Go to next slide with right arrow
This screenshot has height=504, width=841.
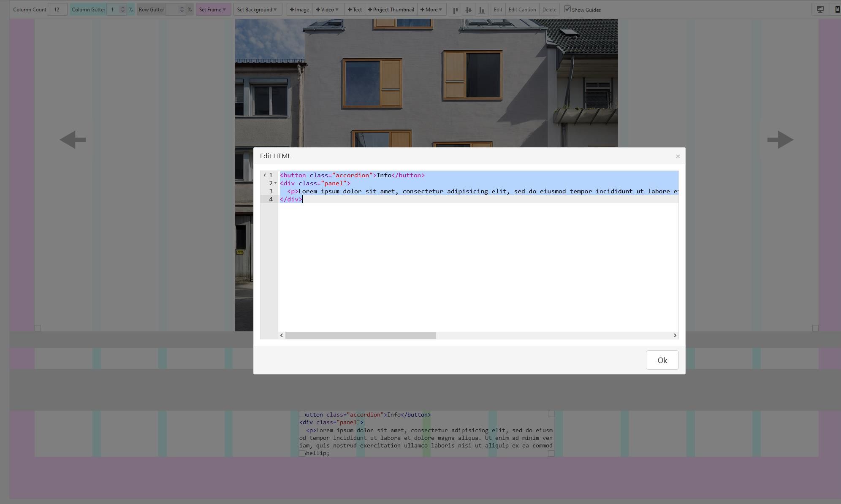point(780,140)
